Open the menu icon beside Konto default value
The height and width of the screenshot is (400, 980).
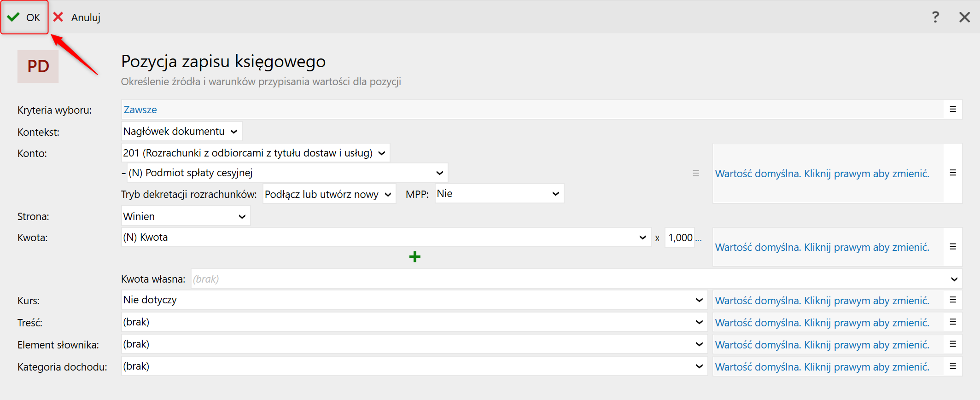pyautogui.click(x=953, y=173)
